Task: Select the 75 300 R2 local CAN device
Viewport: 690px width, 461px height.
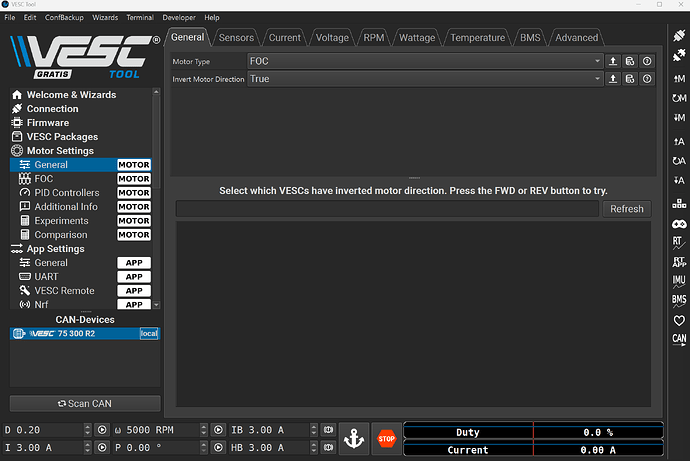Action: 84,334
